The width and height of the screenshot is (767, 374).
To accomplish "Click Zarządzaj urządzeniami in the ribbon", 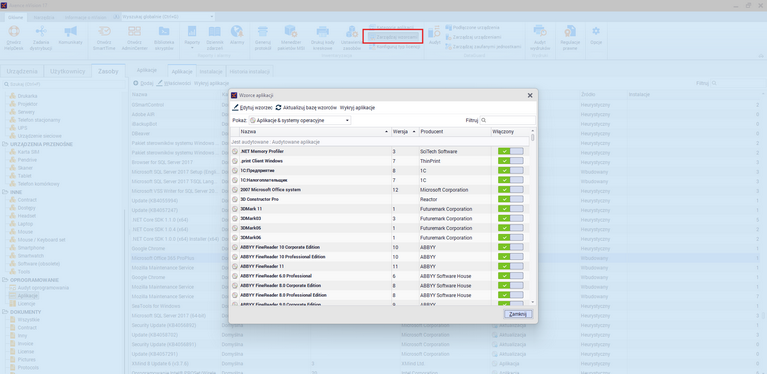I will pos(473,37).
